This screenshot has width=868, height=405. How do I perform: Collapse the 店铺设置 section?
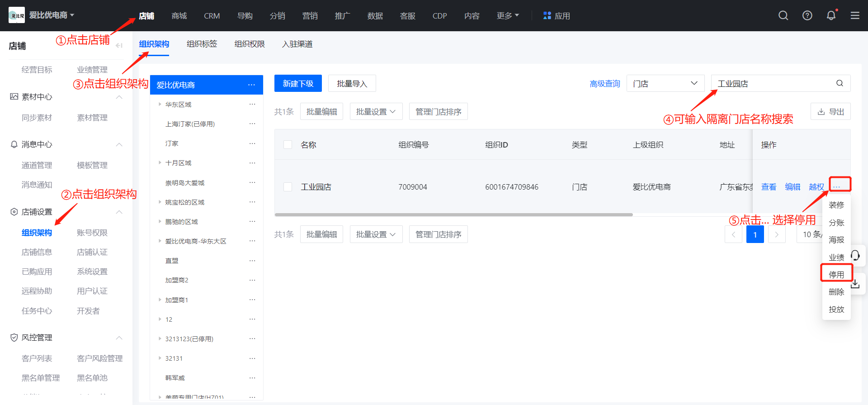point(119,212)
